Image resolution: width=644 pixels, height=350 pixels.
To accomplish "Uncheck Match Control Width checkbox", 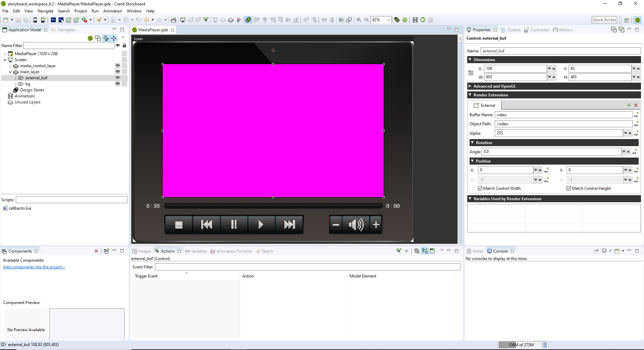I will click(480, 188).
